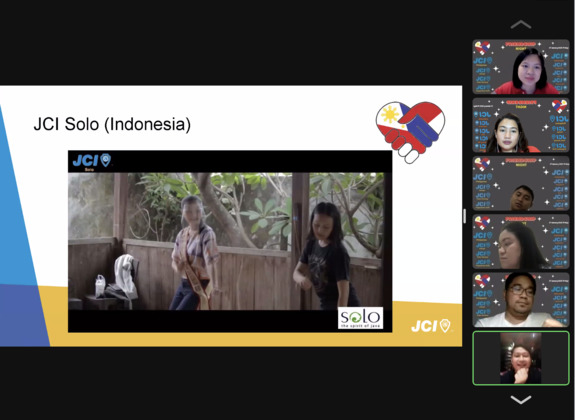Select the fourth participant looking sideways

521,242
